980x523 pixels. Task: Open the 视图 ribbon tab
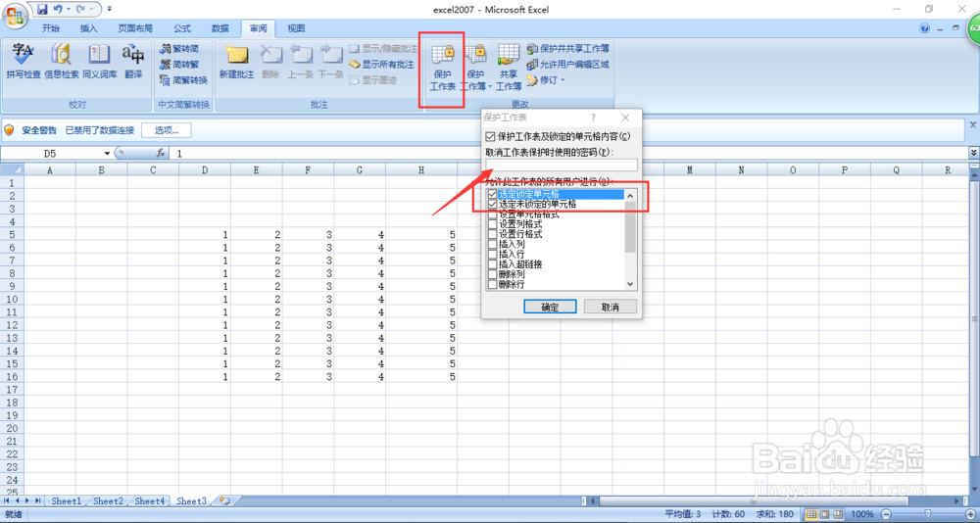(x=296, y=28)
